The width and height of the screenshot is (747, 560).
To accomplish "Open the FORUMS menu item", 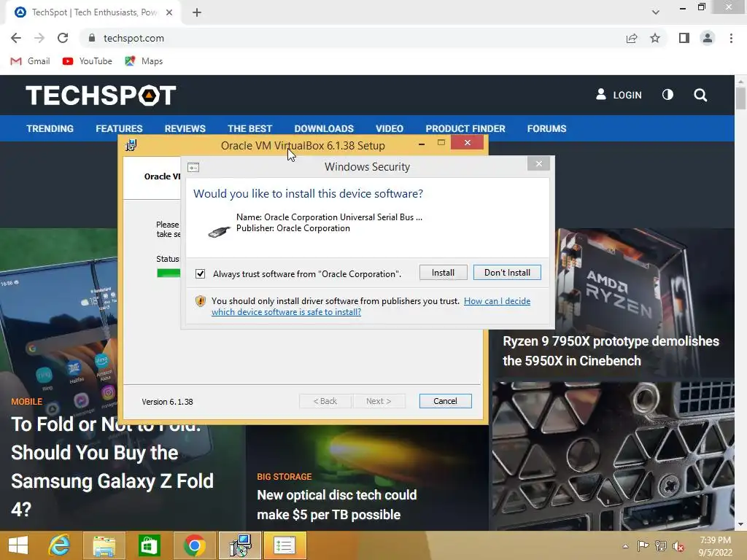I will [546, 128].
